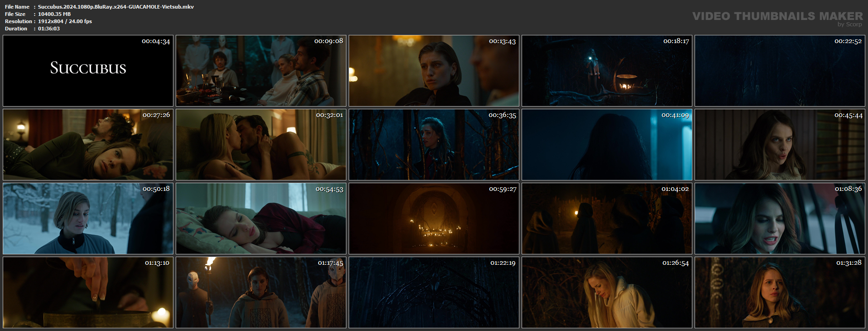Click the Resolution label
Screen dimensions: 868x331
(19, 21)
